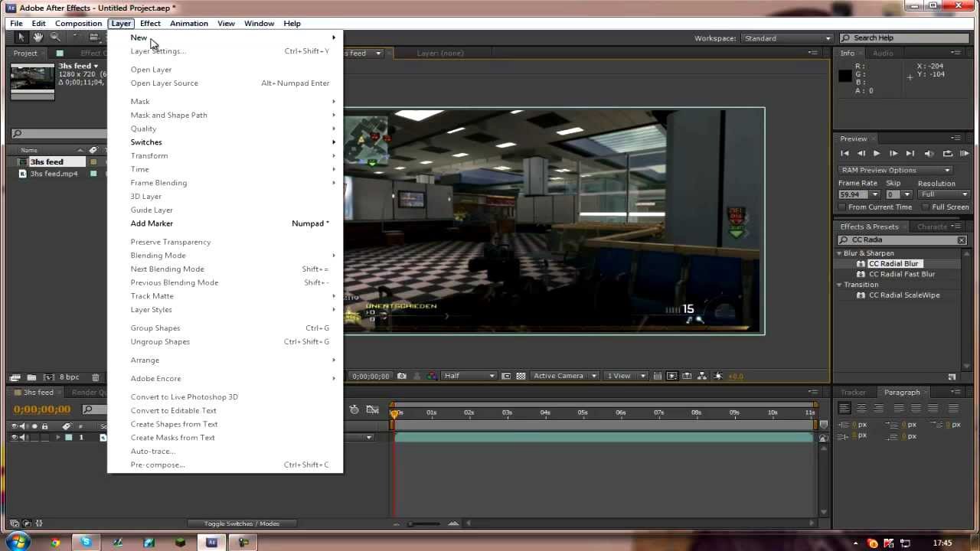Align paragraph text left
The image size is (980, 551).
(x=844, y=409)
